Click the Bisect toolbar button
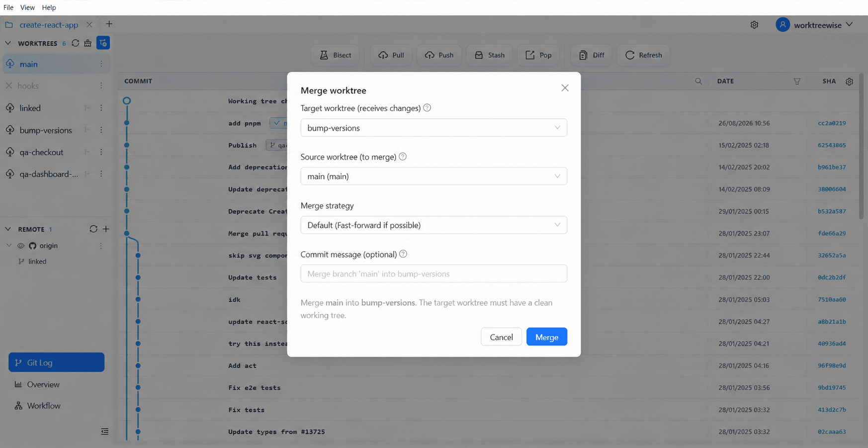This screenshot has width=868, height=448. [x=336, y=55]
